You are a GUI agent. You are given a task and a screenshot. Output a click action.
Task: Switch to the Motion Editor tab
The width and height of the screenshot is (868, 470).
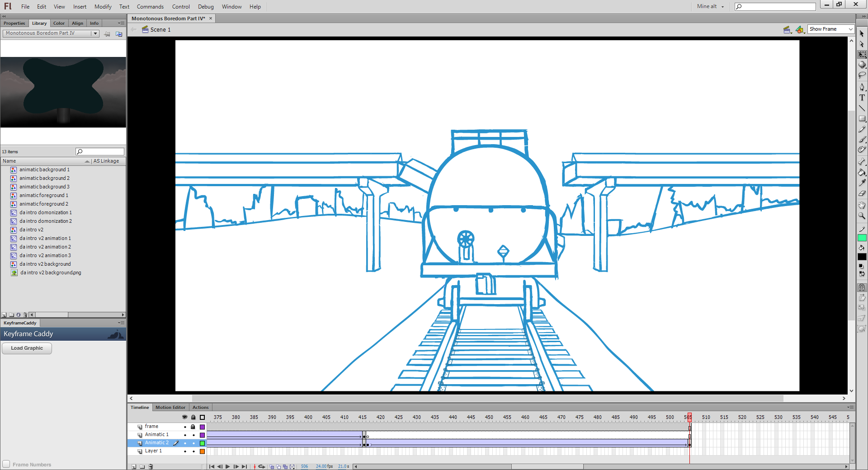tap(170, 407)
